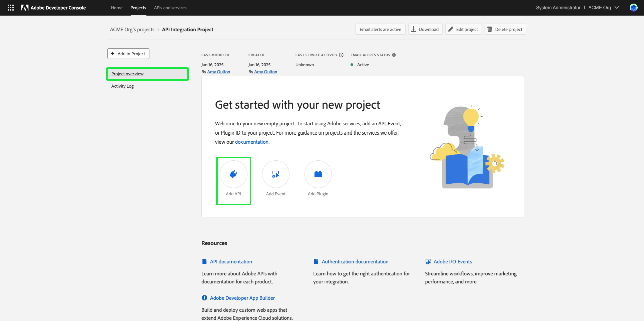Click the Adobe I/O Events icon

point(428,262)
